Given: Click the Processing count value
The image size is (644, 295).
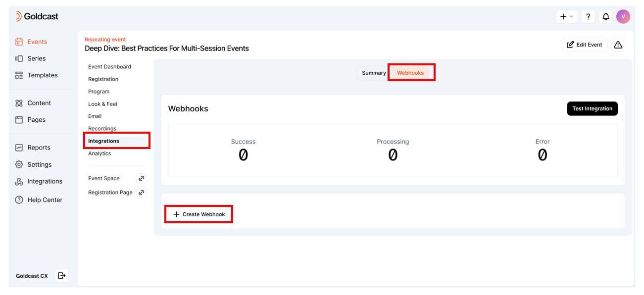Looking at the screenshot, I should coord(393,155).
